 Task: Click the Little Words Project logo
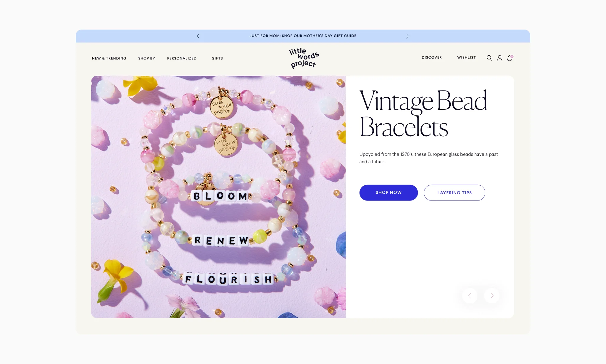tap(304, 58)
